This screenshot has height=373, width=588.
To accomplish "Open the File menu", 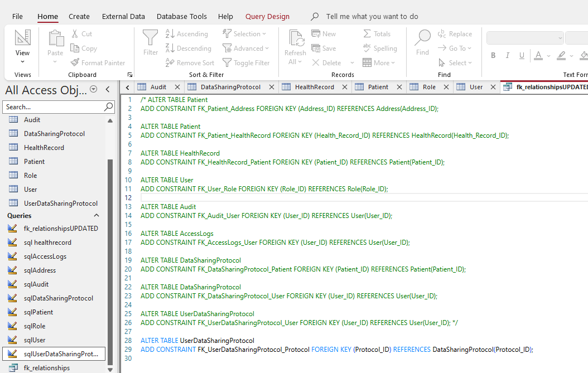I will 17,17.
